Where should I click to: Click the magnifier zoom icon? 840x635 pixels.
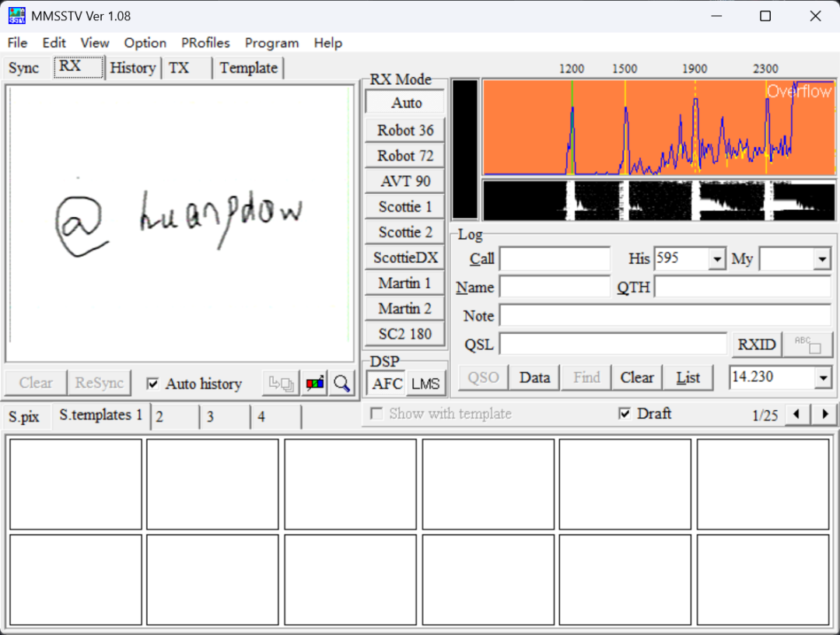point(341,383)
